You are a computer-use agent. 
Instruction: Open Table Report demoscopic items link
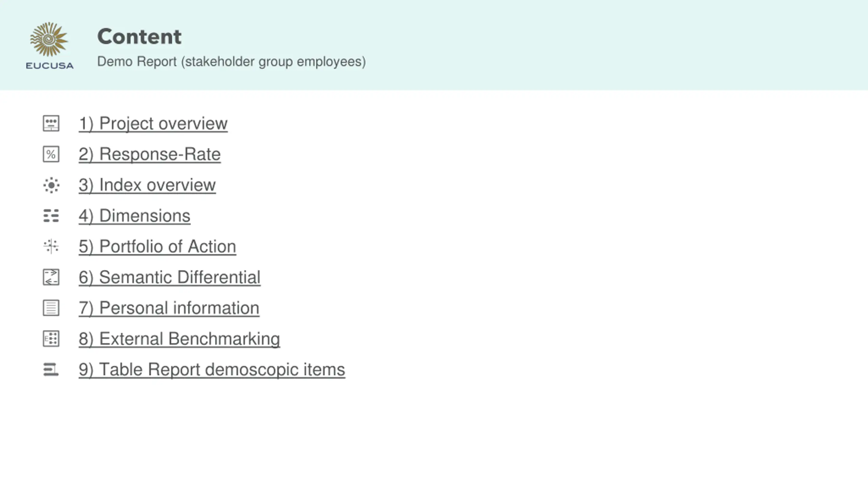point(212,369)
